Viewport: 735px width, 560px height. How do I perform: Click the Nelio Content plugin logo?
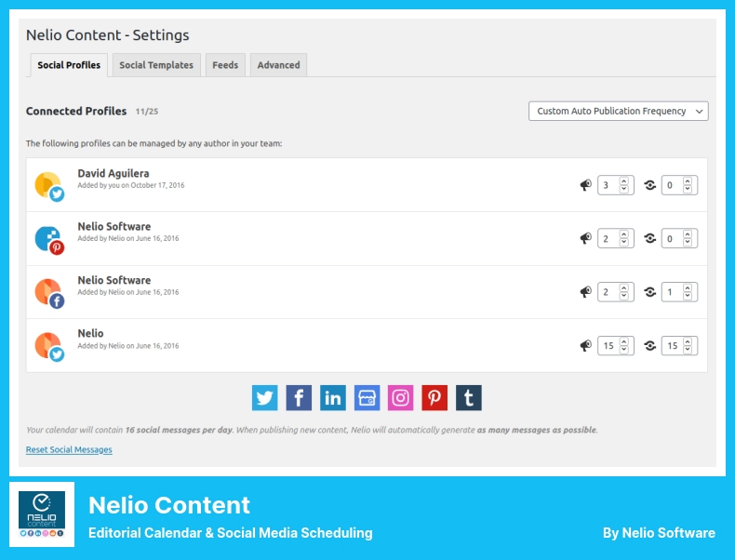tap(42, 514)
